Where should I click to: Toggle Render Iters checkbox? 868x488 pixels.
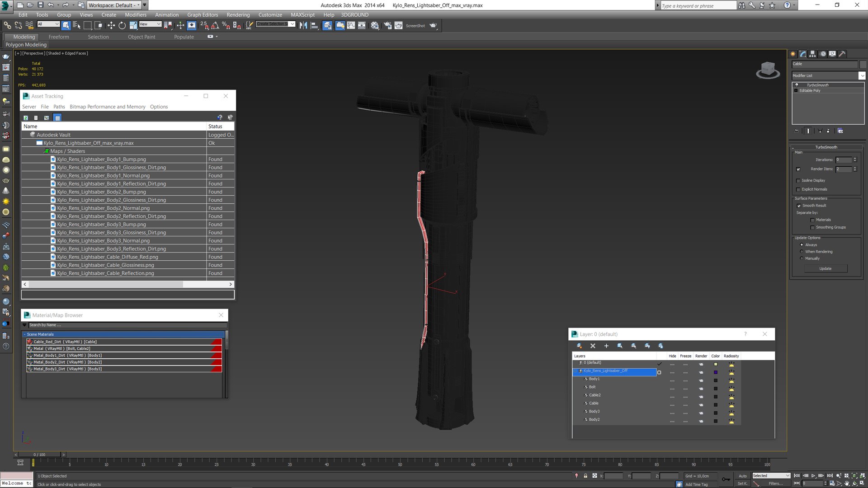798,169
